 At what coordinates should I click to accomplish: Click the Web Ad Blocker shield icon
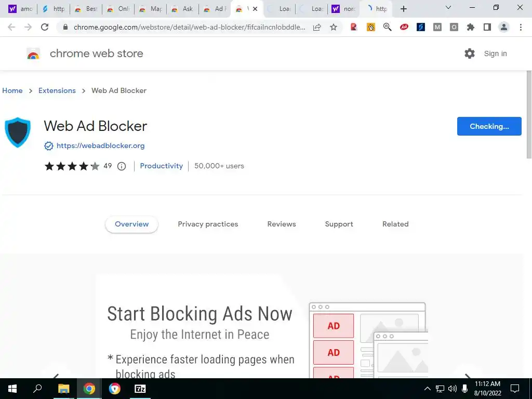[x=18, y=132]
